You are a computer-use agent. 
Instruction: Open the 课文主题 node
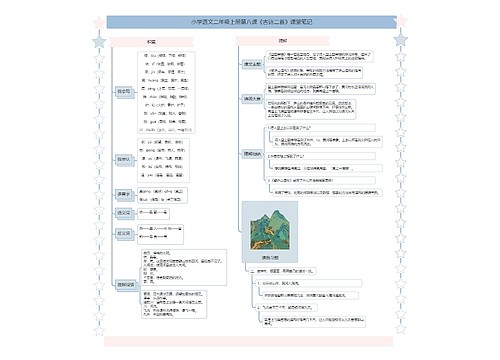tap(252, 64)
